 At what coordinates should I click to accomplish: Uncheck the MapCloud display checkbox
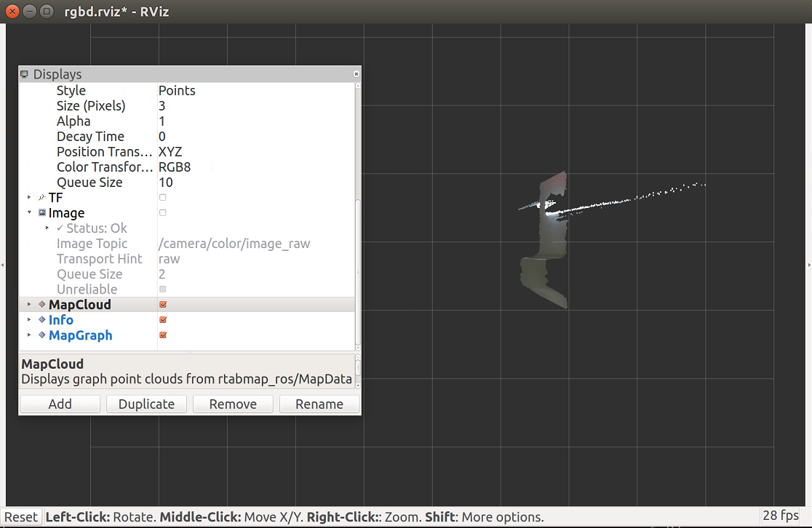(x=163, y=305)
